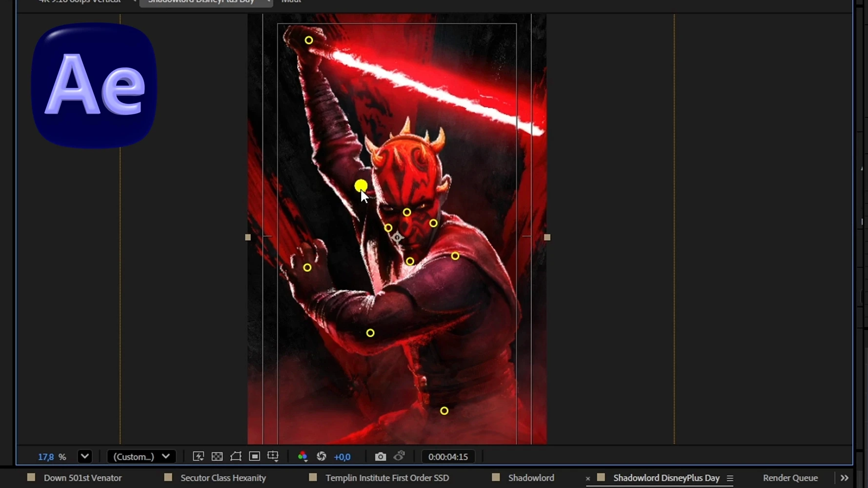Click the Show Snapshot eye icon
This screenshot has width=868, height=488.
pyautogui.click(x=399, y=456)
